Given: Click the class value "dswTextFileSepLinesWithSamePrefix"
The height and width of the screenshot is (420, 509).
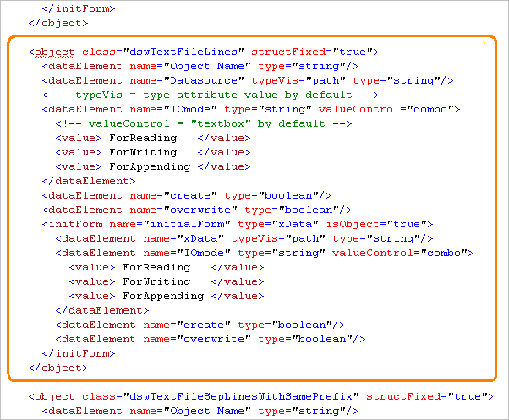Looking at the screenshot, I should (x=241, y=396).
